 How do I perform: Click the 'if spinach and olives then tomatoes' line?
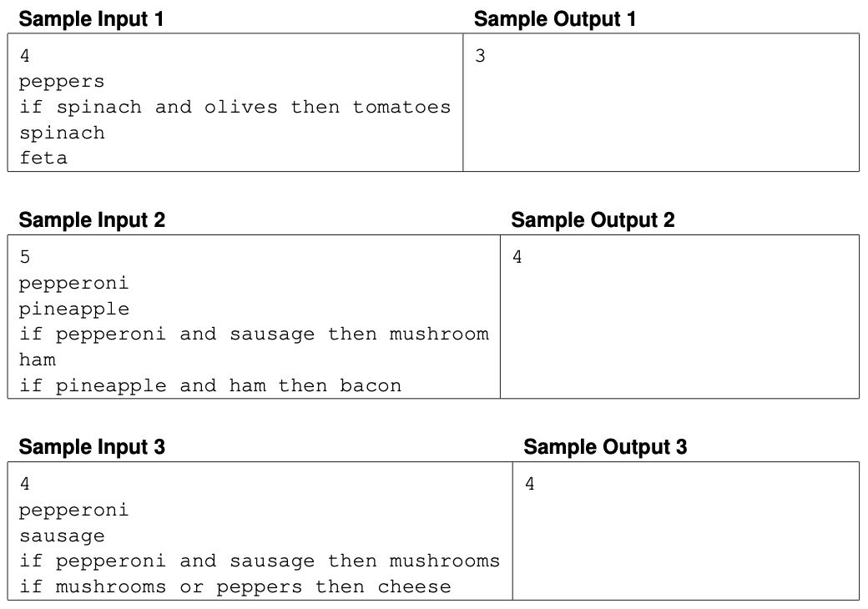pos(235,107)
